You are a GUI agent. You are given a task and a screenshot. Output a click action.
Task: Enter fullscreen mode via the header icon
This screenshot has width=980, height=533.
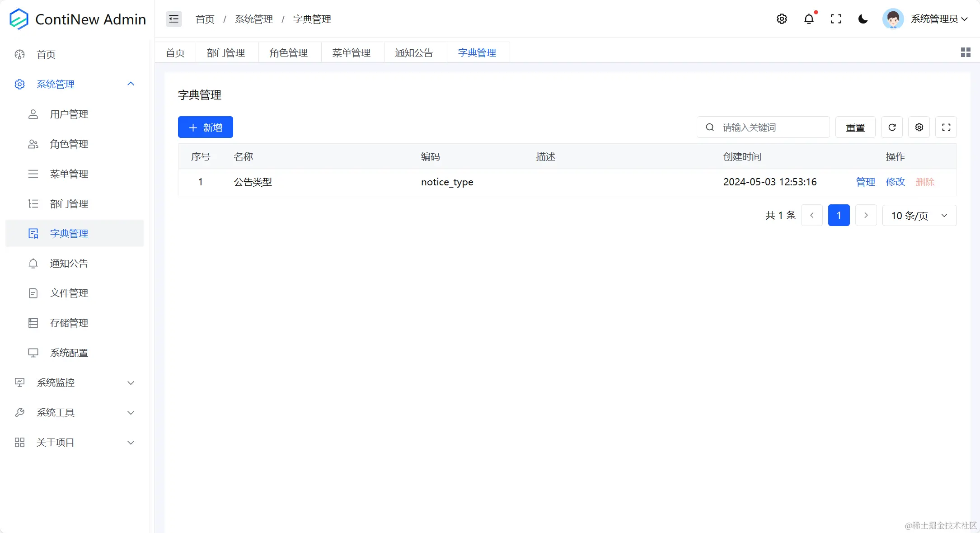(x=836, y=19)
